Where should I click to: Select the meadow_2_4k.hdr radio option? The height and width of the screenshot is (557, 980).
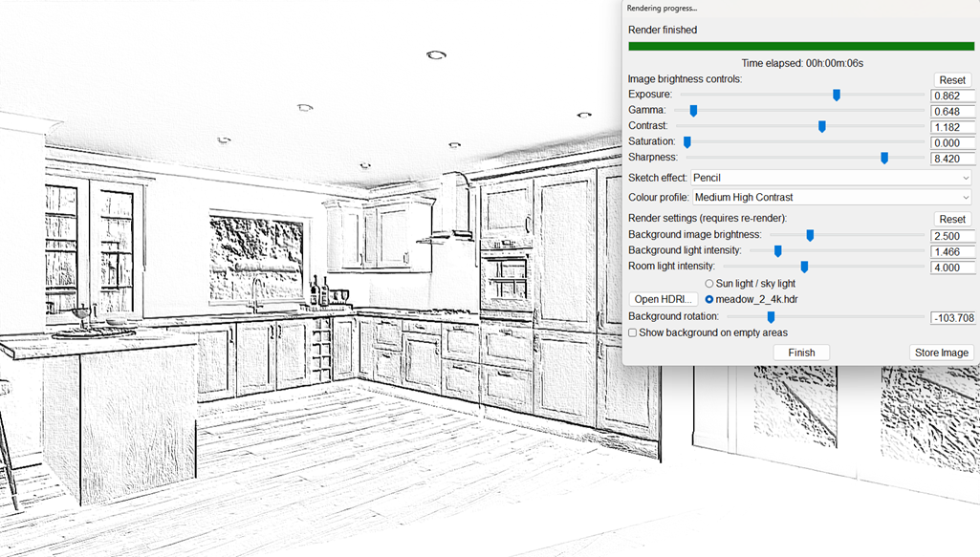709,300
